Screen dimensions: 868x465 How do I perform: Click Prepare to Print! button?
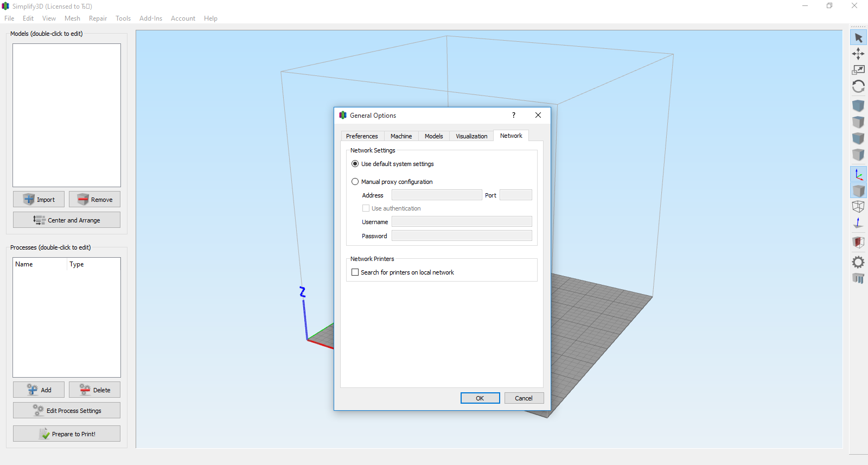[67, 434]
